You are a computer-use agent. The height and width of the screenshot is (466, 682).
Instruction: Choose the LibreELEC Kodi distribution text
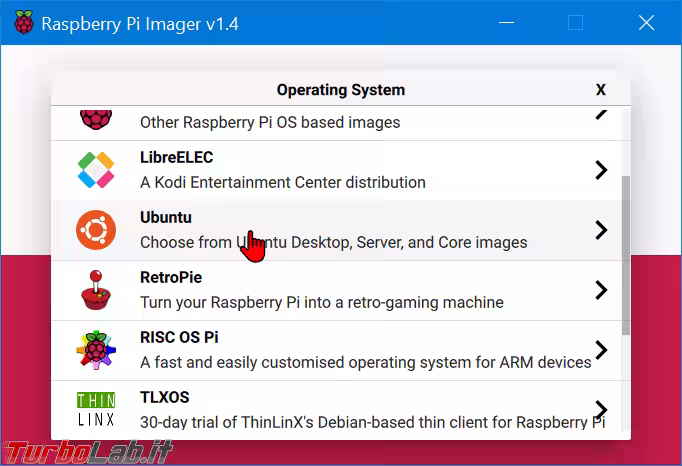click(x=282, y=182)
